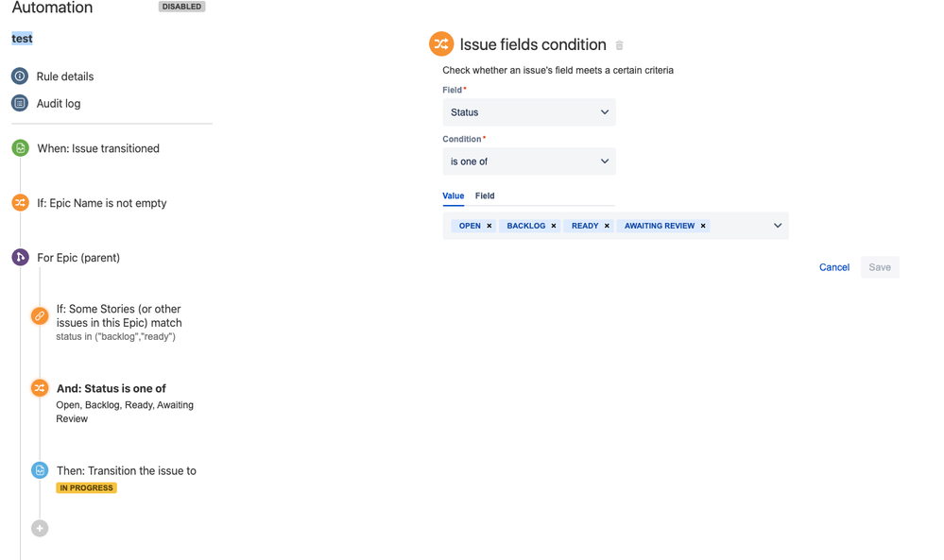Open Rule details via info icon

coord(20,76)
